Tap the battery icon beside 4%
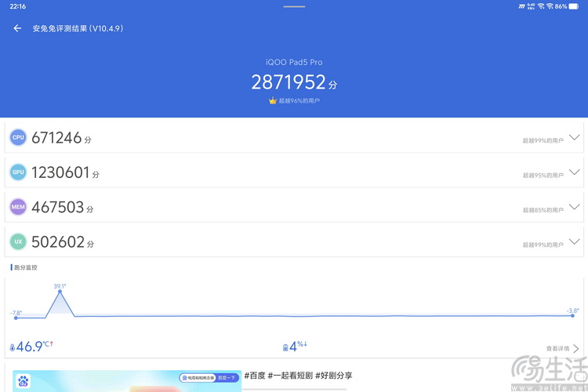This screenshot has height=392, width=588. [285, 348]
